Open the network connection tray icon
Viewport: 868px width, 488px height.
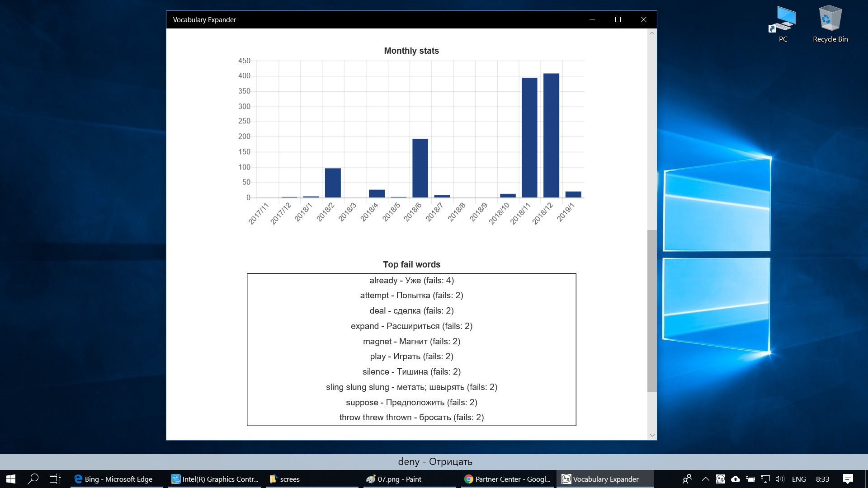tap(765, 479)
